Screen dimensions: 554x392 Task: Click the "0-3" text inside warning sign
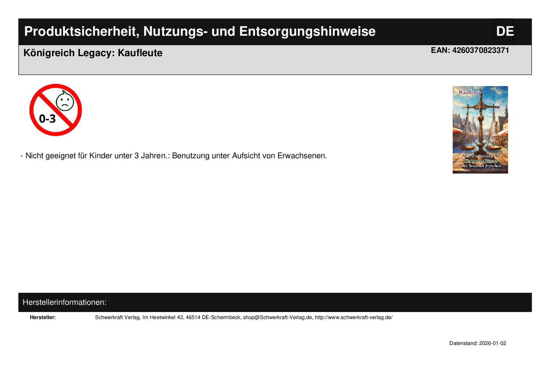[x=47, y=119]
